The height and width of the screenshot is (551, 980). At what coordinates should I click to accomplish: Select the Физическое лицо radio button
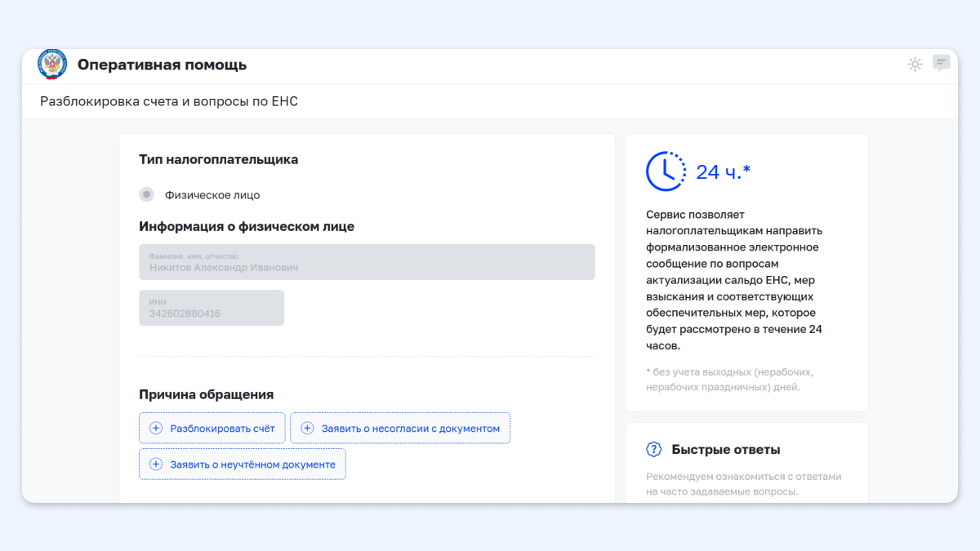(147, 195)
